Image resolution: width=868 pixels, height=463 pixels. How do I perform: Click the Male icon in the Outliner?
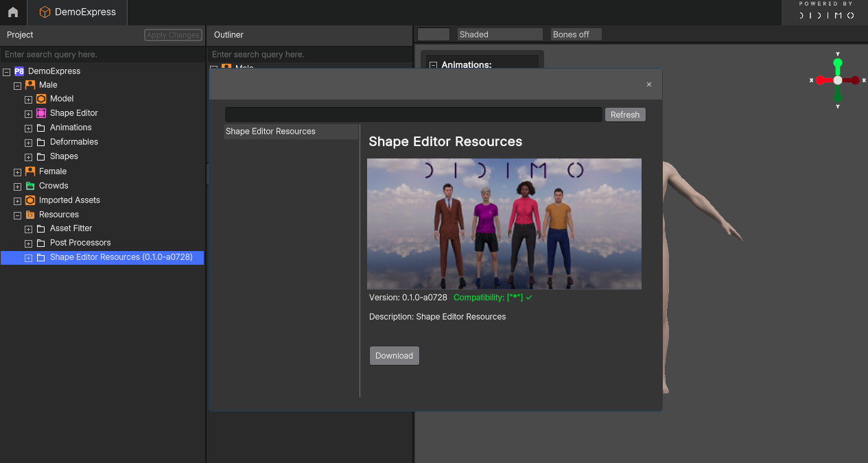pos(226,67)
